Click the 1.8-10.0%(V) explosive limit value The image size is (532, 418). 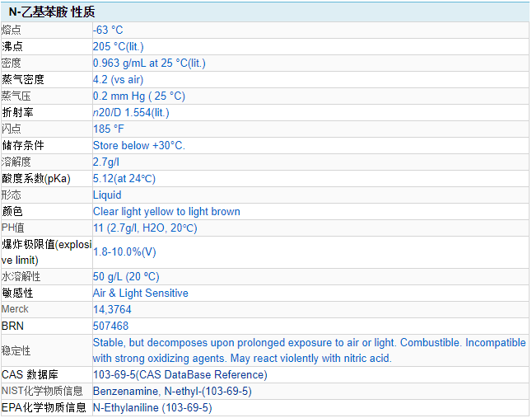(x=124, y=251)
